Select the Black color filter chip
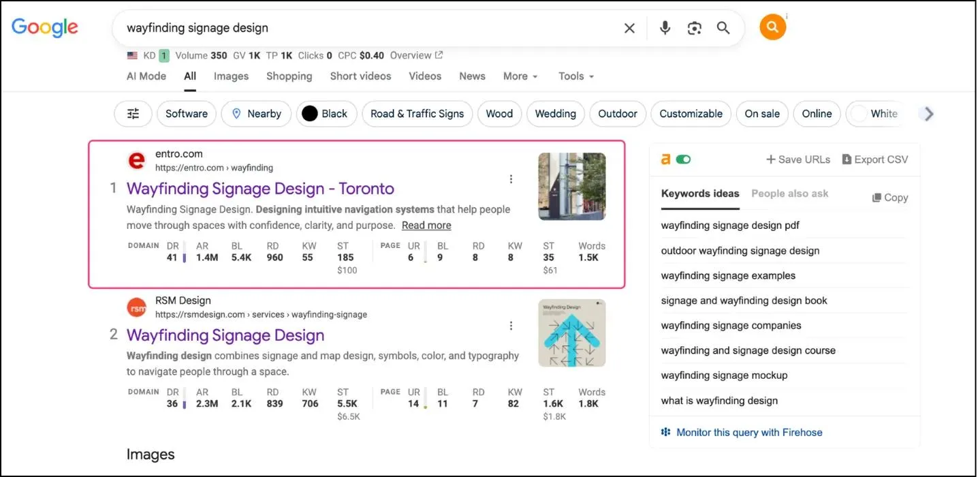Screen dimensions: 980x477 point(326,114)
